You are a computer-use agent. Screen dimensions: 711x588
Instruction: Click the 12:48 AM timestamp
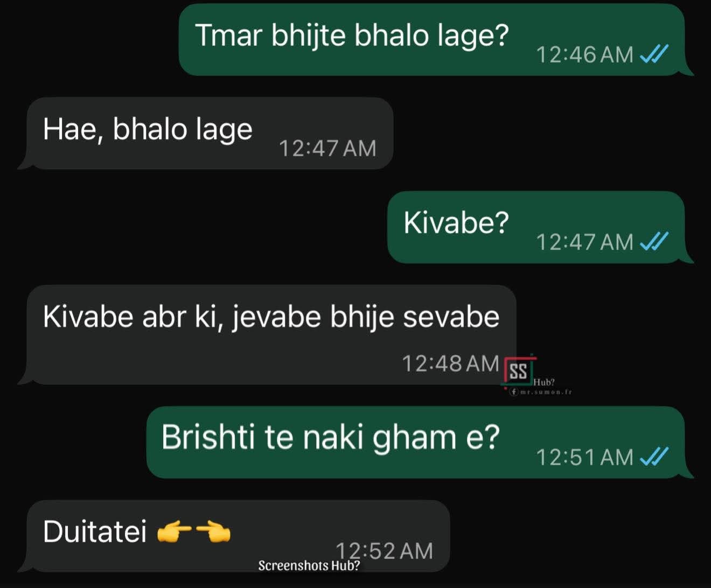450,363
